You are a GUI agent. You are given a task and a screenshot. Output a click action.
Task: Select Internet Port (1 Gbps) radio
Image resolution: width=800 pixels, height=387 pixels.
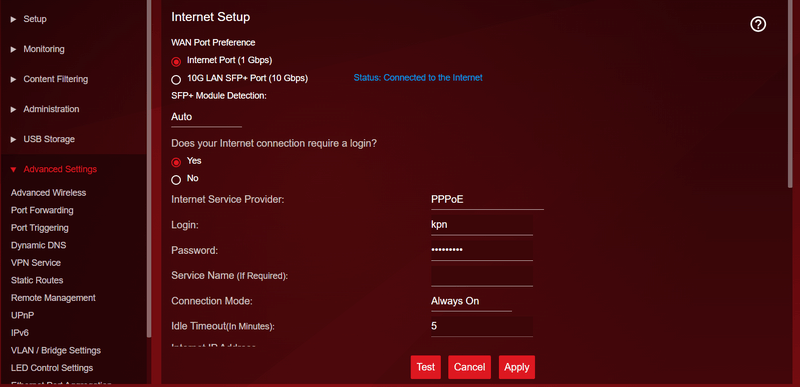[176, 62]
